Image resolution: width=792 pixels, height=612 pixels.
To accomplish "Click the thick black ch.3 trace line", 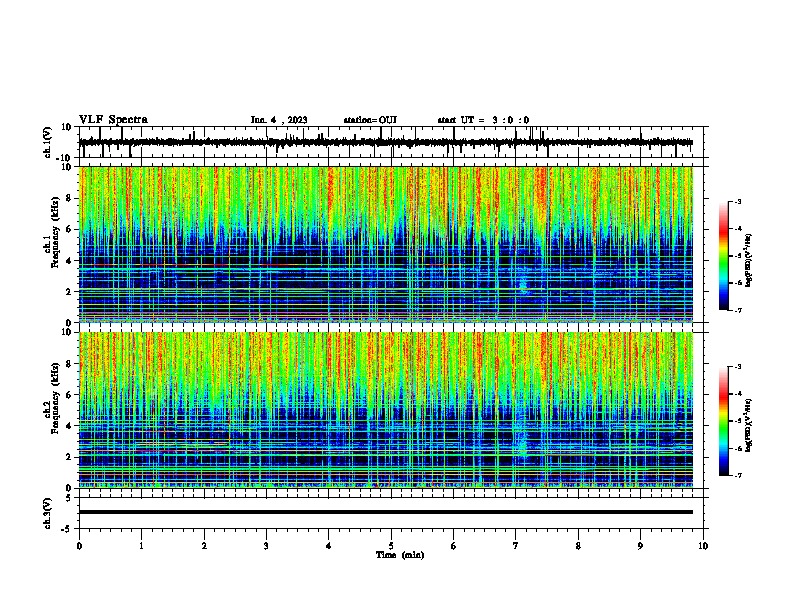I will [x=385, y=512].
